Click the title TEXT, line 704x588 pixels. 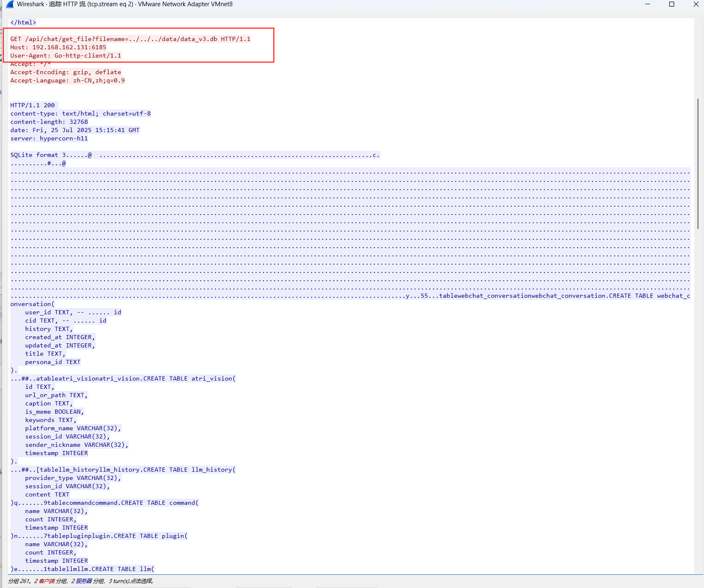(x=45, y=354)
